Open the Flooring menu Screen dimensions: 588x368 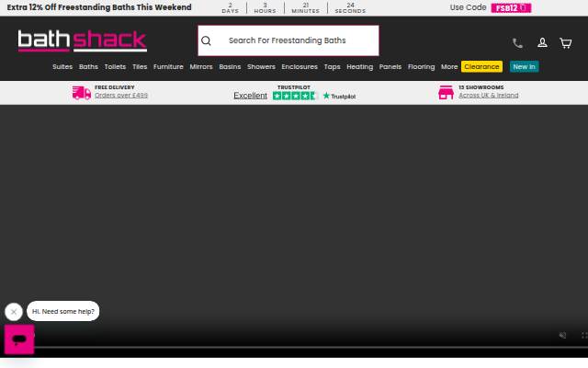tap(421, 67)
